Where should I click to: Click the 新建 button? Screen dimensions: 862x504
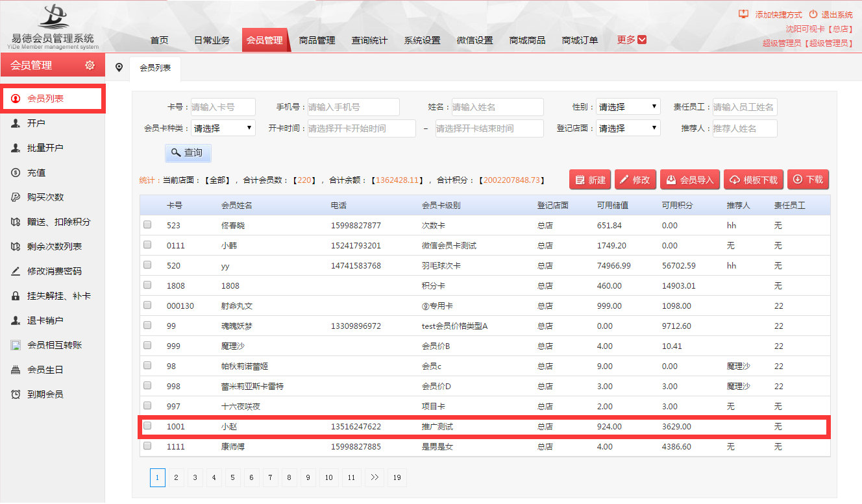click(x=590, y=180)
